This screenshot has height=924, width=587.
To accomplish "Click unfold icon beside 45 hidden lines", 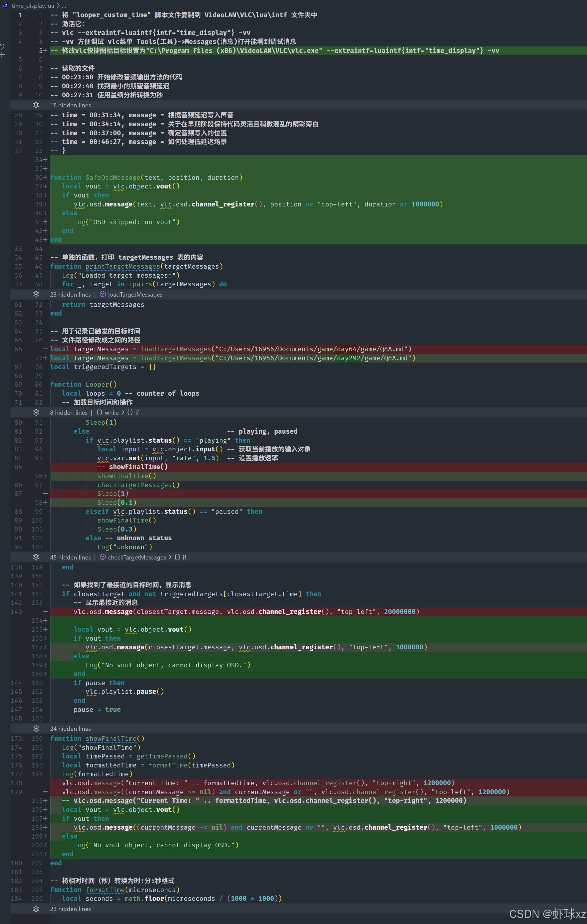I will click(36, 557).
